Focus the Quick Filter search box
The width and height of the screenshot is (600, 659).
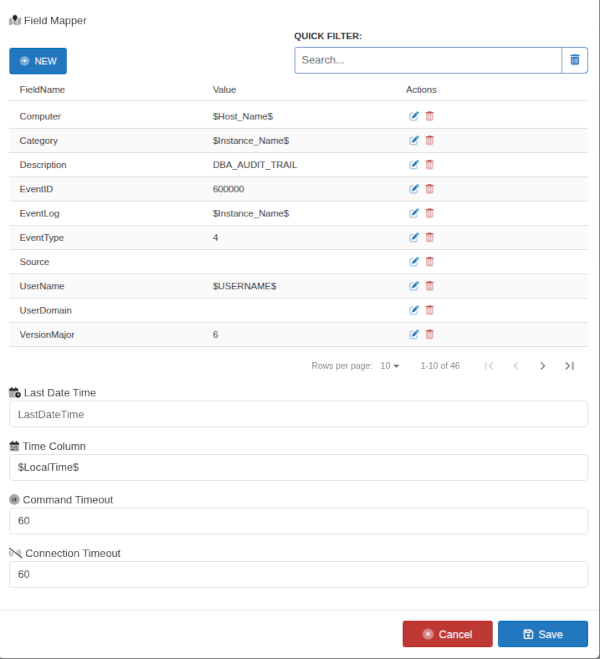coord(427,60)
